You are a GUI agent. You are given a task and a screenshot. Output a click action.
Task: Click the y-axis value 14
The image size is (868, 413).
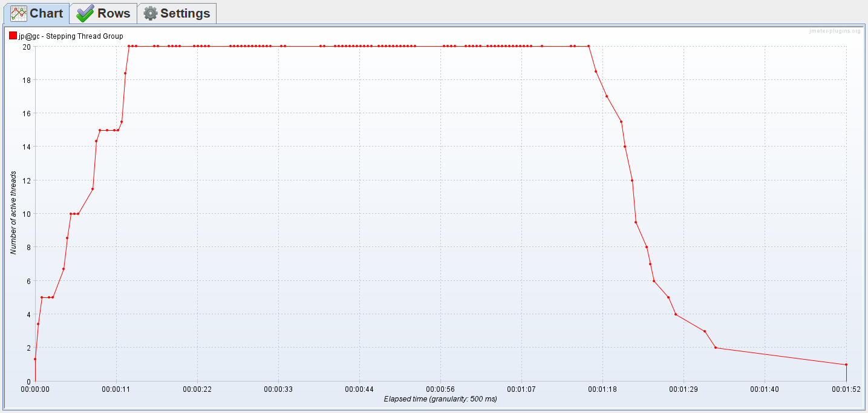tap(27, 147)
